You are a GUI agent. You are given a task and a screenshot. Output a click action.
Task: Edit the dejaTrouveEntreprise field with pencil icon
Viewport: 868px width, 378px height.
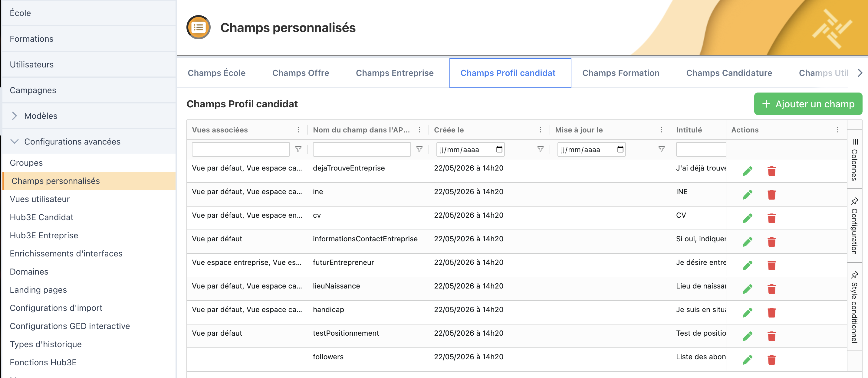pyautogui.click(x=747, y=171)
